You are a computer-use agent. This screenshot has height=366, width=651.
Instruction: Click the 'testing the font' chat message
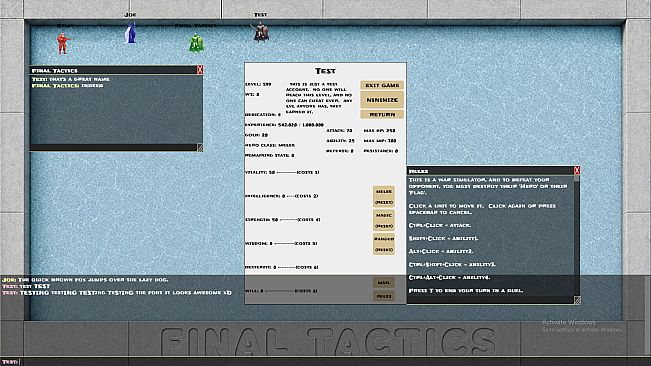pyautogui.click(x=117, y=293)
